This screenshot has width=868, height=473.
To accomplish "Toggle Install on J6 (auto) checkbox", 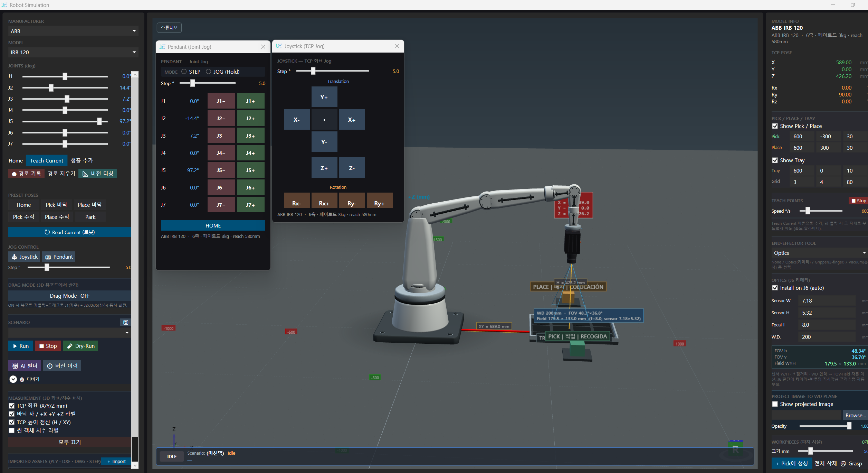I will (x=775, y=288).
